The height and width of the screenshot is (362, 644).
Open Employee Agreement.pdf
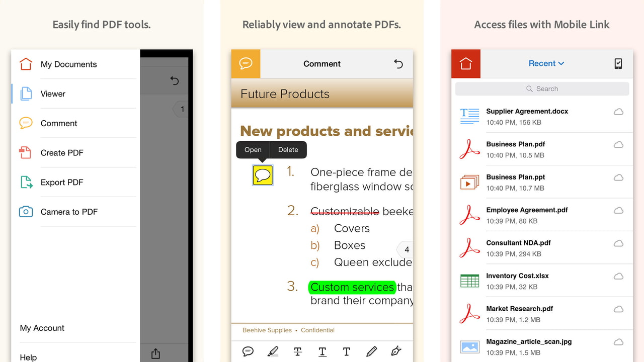click(542, 215)
